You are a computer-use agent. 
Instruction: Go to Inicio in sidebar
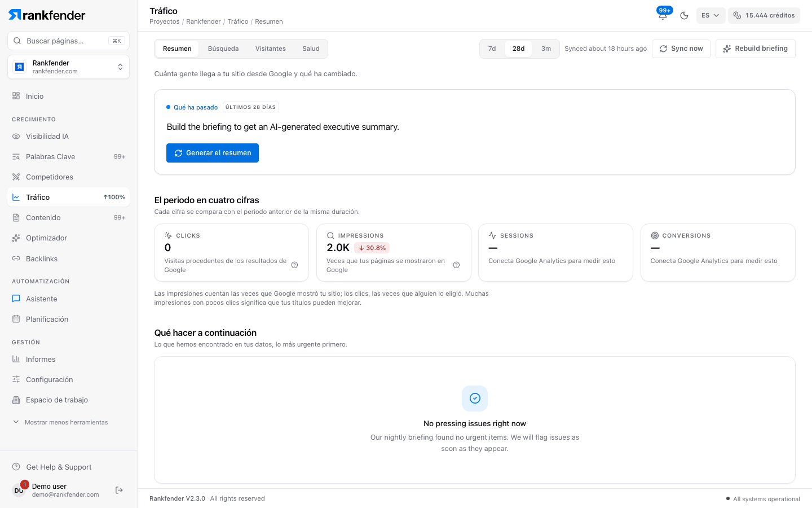pos(68,96)
